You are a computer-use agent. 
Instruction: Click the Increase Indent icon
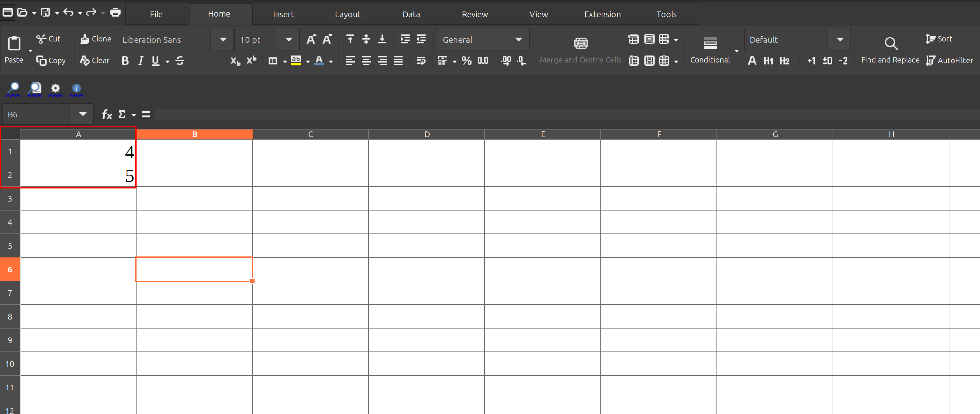[x=405, y=39]
